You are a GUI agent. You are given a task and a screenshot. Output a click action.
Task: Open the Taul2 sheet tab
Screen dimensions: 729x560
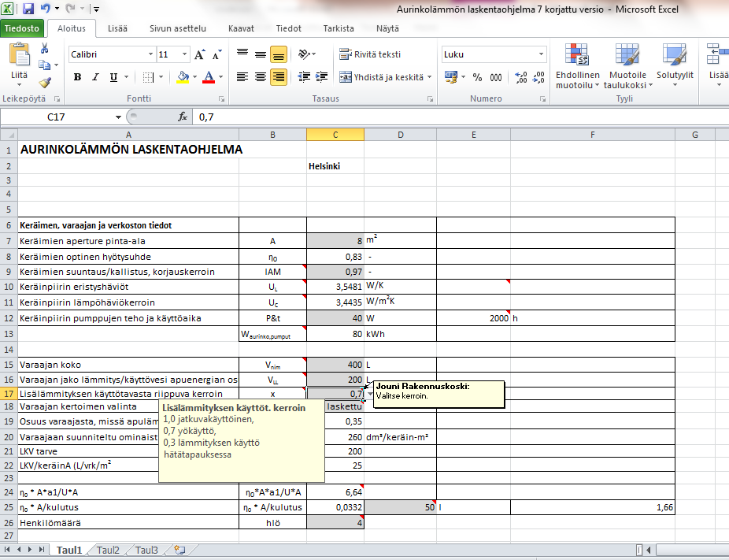click(108, 551)
